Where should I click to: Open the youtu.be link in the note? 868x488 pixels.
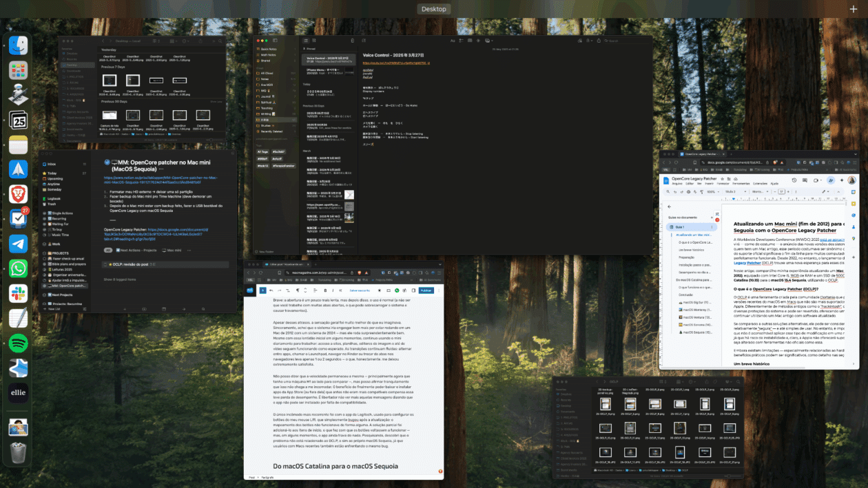point(396,63)
